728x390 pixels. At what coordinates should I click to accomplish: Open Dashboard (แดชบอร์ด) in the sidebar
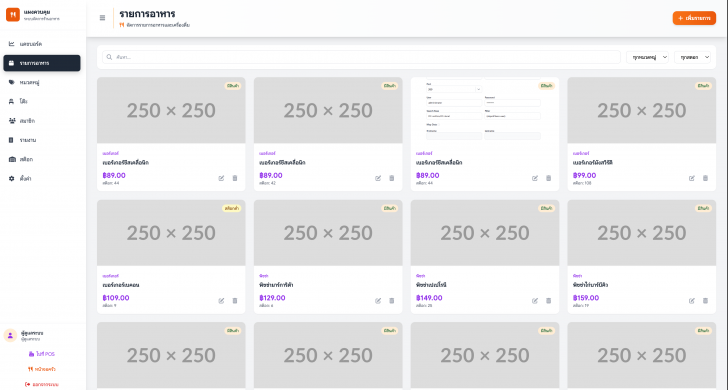tap(42, 44)
